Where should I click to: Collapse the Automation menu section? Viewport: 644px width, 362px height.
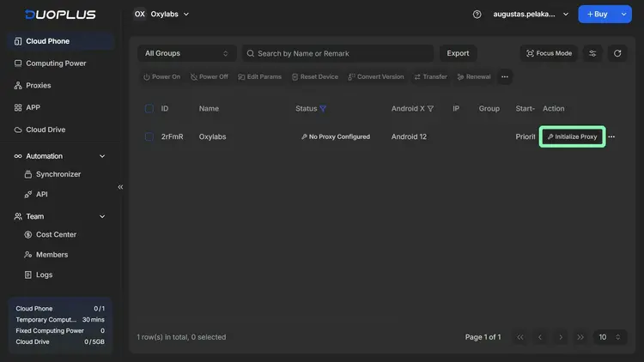[102, 156]
